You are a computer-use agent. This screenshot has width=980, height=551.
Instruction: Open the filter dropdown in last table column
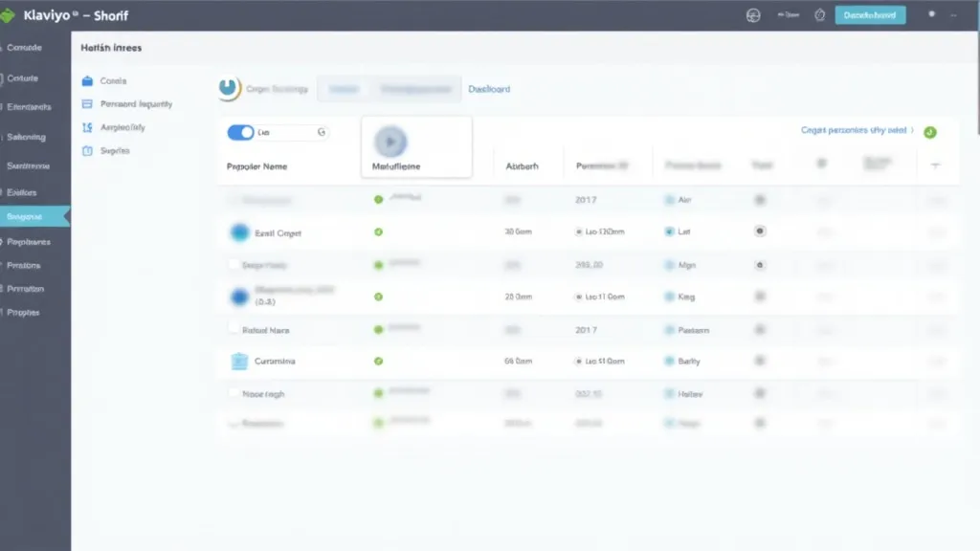(x=936, y=165)
